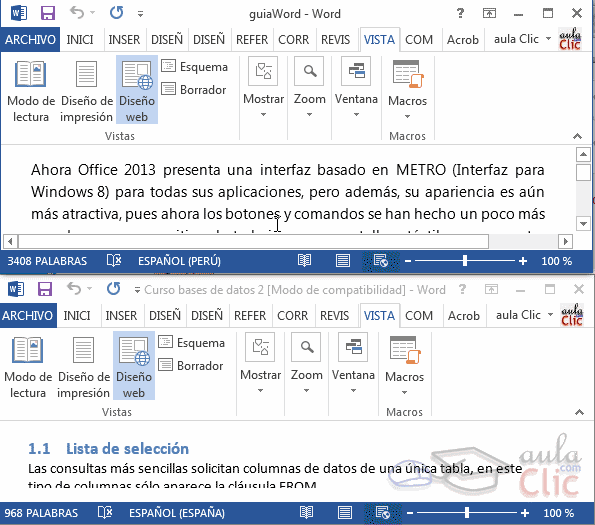Viewport: 595px width, 525px height.
Task: Click Save icon in Curso bases de datos window
Action: pos(45,289)
